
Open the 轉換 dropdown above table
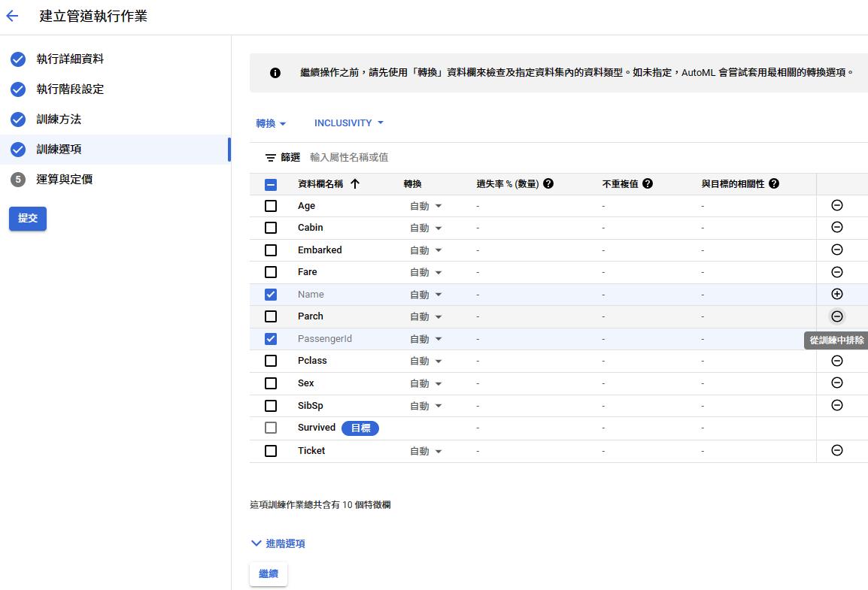point(271,123)
